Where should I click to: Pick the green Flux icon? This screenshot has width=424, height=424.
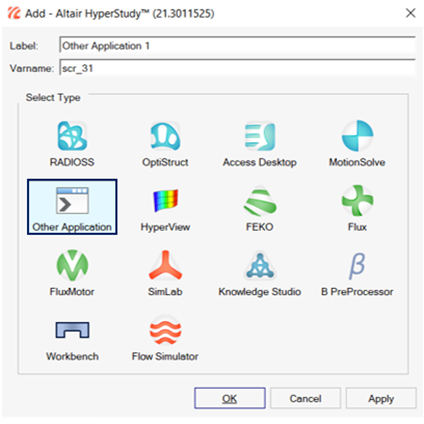[357, 201]
